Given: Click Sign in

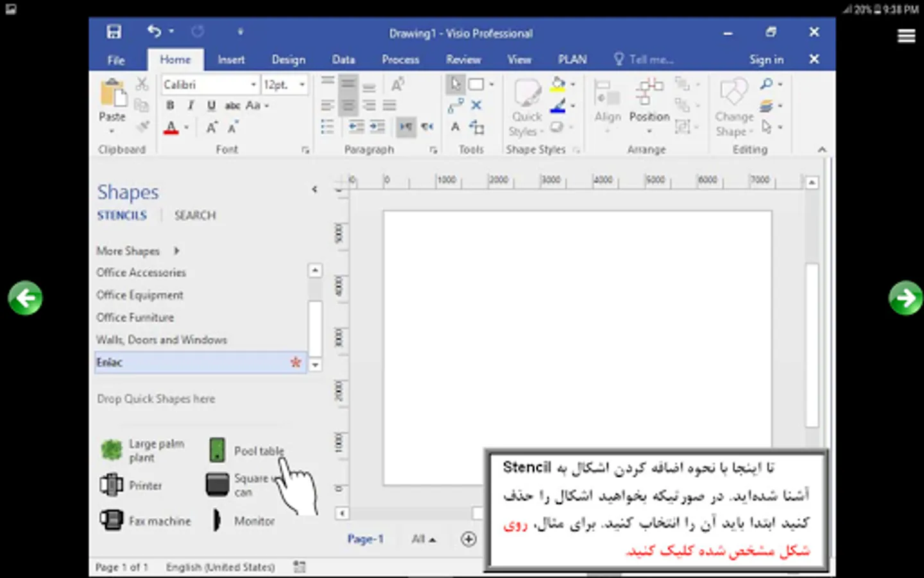Looking at the screenshot, I should click(766, 60).
